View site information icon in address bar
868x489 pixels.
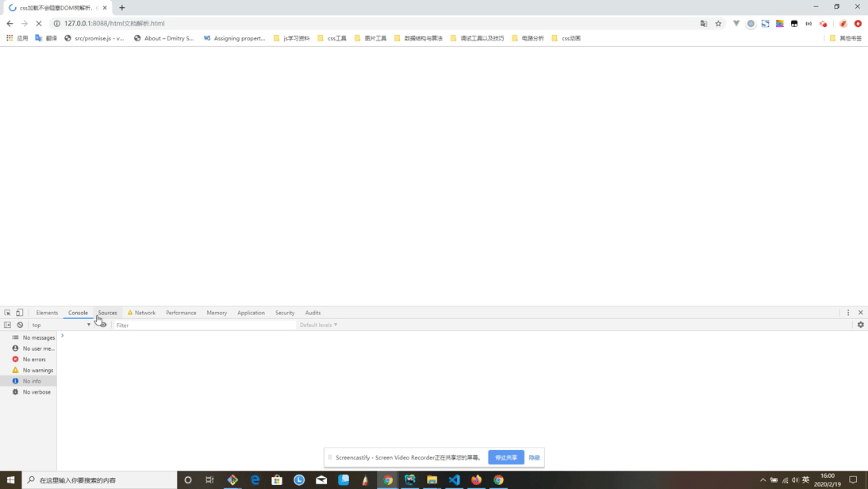tap(56, 23)
